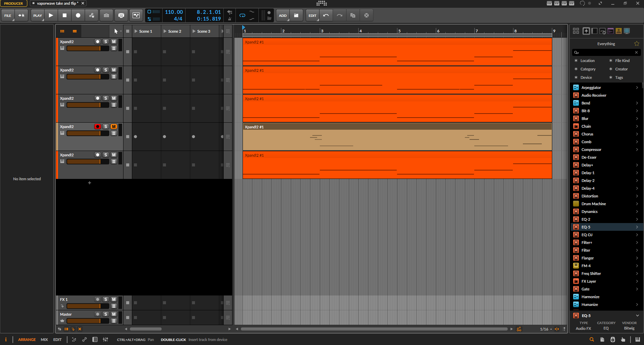Arm record on the third Xpand!2 track
This screenshot has width=644, height=345.
tap(97, 98)
